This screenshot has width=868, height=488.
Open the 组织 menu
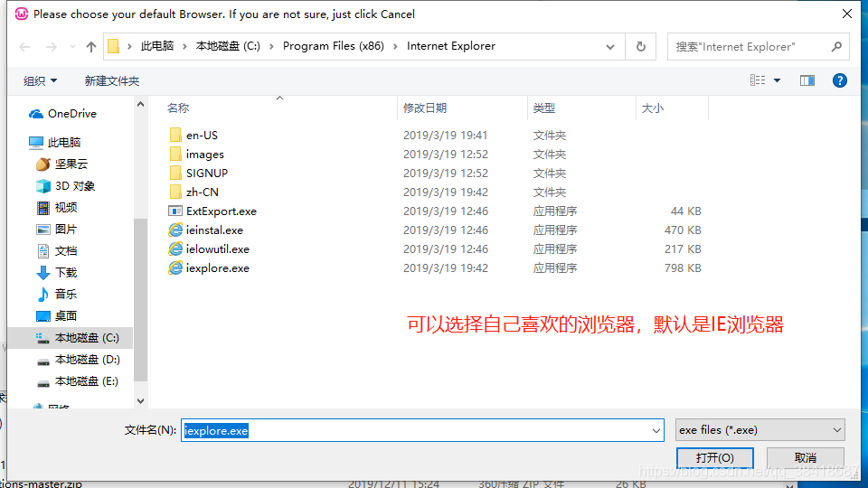click(x=40, y=80)
